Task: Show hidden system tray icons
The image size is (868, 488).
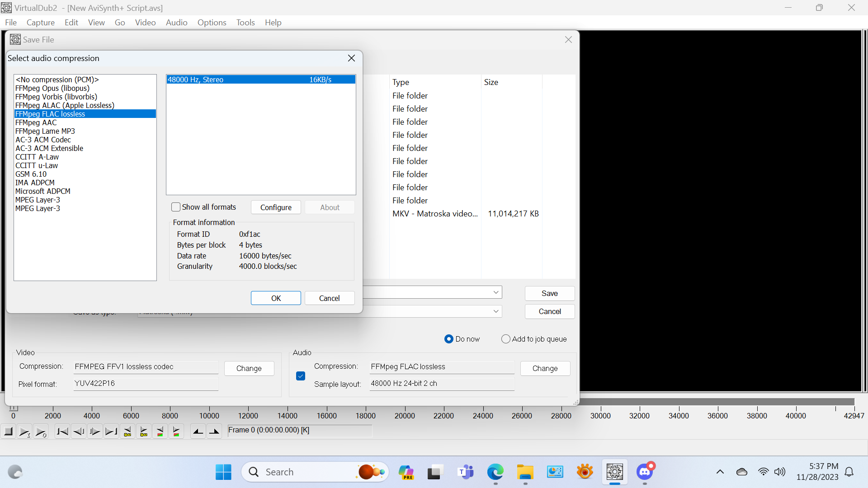Action: [720, 472]
